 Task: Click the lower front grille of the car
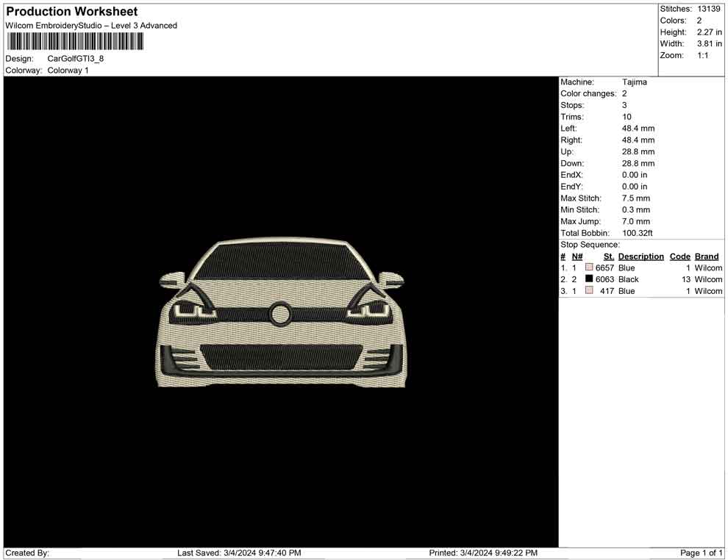coord(282,357)
